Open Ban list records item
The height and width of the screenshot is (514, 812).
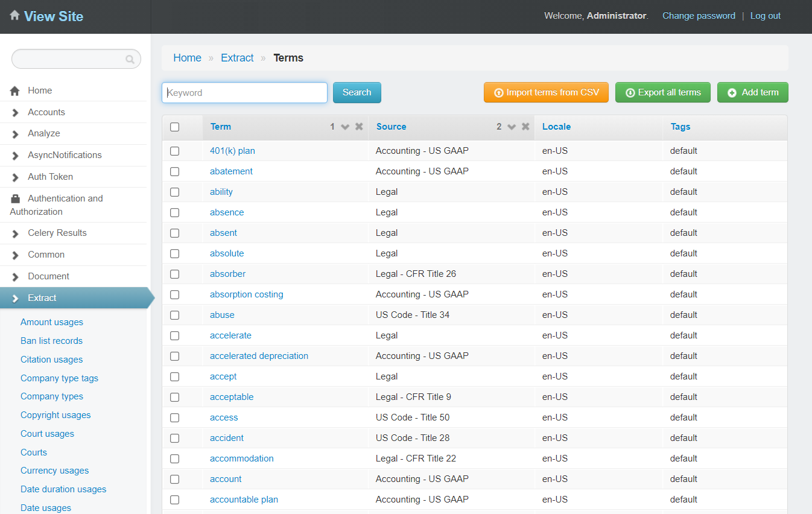pos(51,341)
